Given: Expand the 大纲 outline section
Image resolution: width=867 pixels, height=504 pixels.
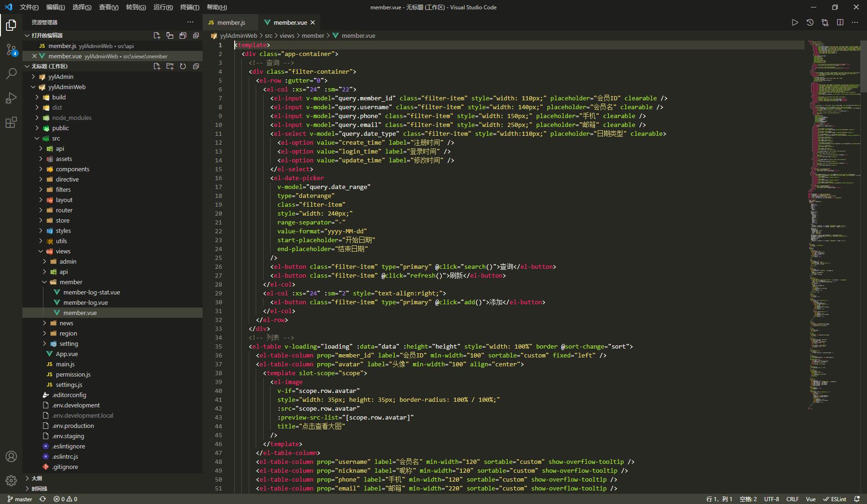Looking at the screenshot, I should tap(36, 478).
